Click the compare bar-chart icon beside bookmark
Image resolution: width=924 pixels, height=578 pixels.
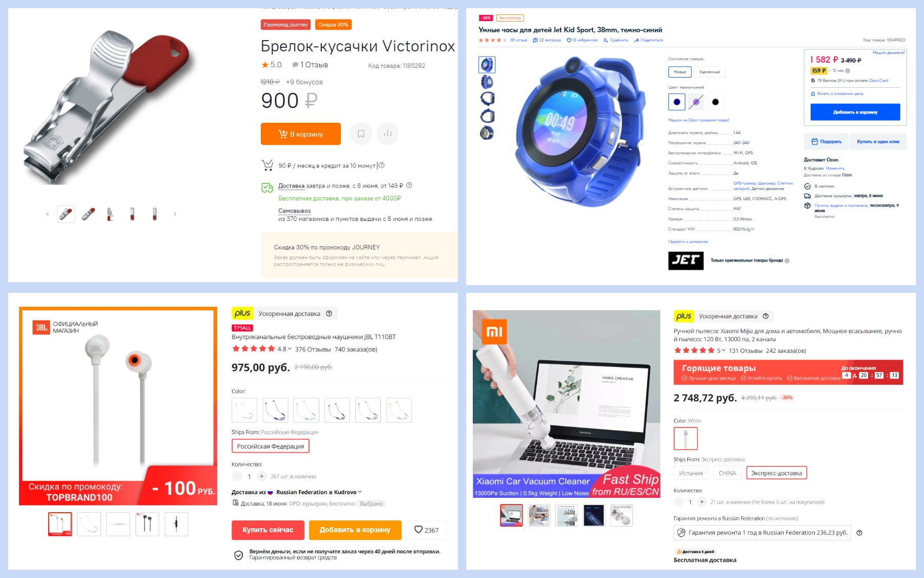[x=388, y=134]
